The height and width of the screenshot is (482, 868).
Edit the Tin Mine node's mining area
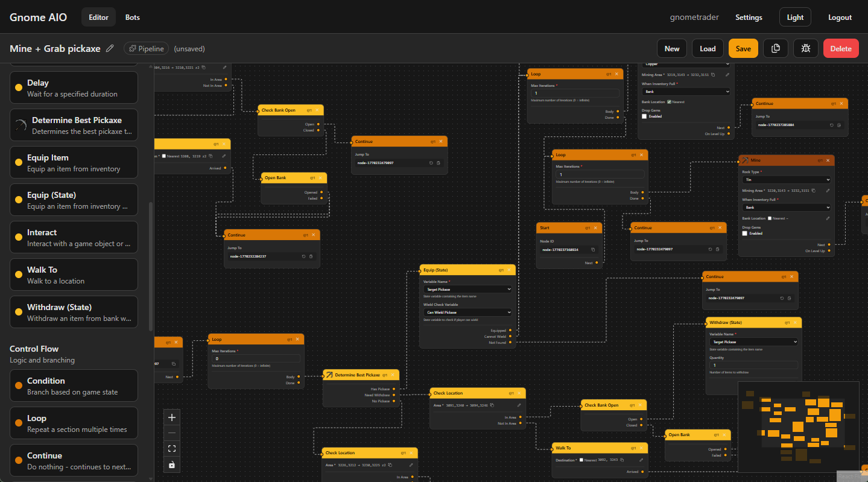click(828, 191)
